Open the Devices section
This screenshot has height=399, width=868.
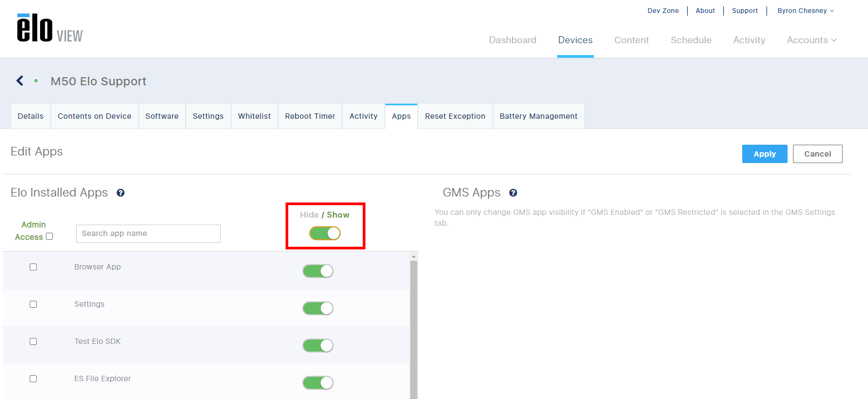(575, 40)
